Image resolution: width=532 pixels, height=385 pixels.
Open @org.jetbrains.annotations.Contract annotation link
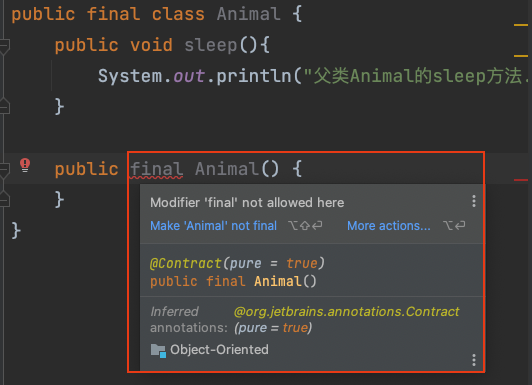(346, 311)
